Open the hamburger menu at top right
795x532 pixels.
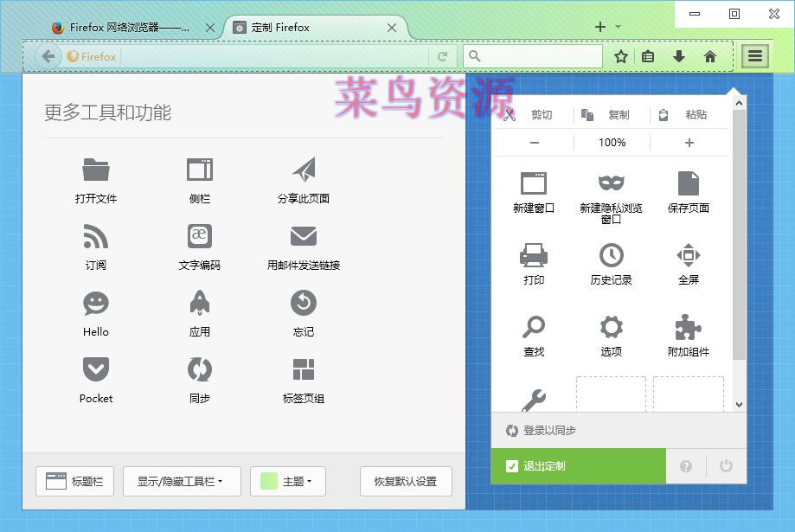click(754, 55)
